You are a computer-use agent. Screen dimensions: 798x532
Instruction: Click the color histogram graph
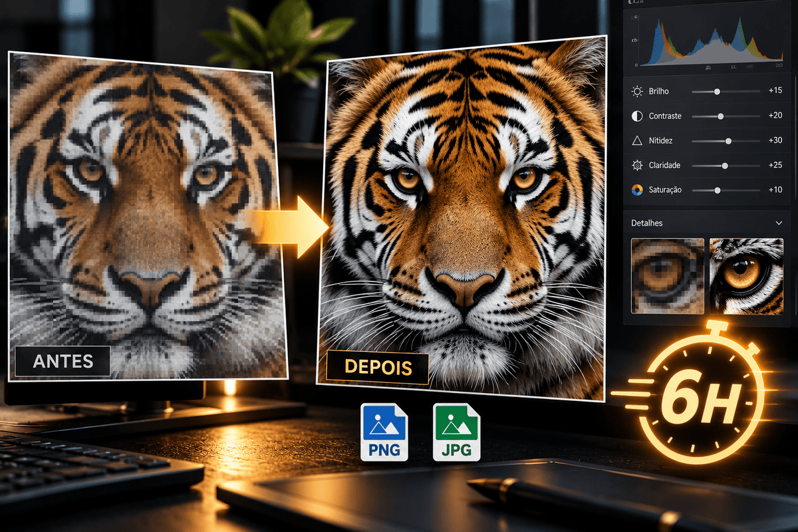tap(710, 41)
